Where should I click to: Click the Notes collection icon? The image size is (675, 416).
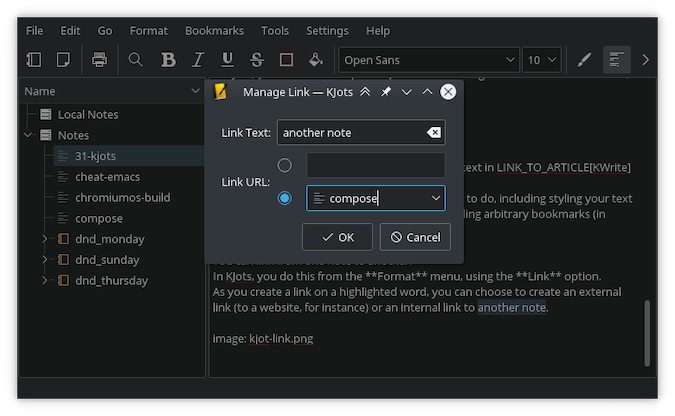tap(46, 135)
